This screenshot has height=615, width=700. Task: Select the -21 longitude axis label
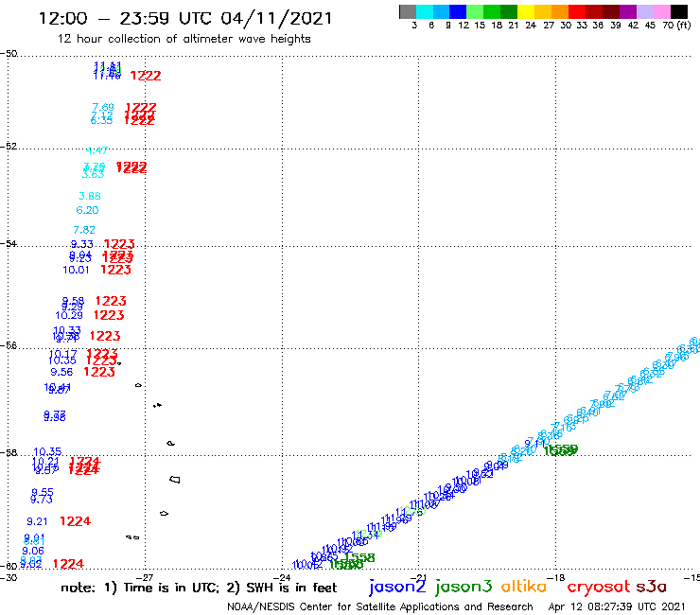coord(419,577)
